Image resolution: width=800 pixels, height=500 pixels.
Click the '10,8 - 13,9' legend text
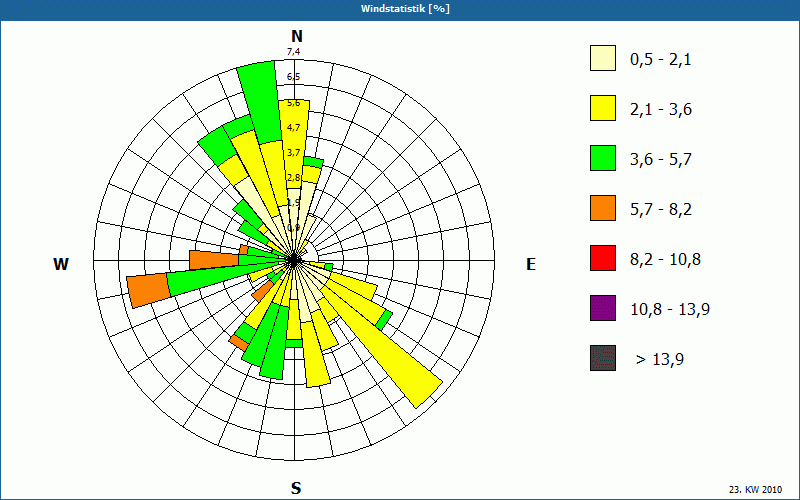coord(670,310)
